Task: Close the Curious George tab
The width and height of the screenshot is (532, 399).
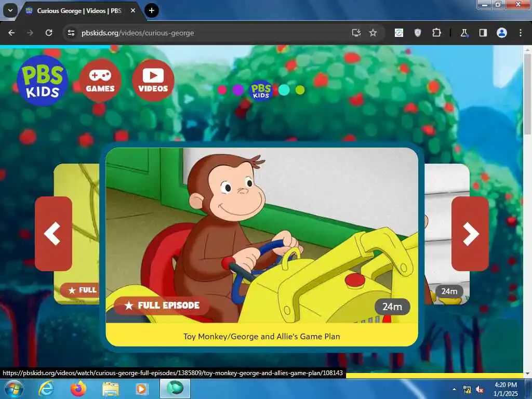Action: click(x=133, y=11)
